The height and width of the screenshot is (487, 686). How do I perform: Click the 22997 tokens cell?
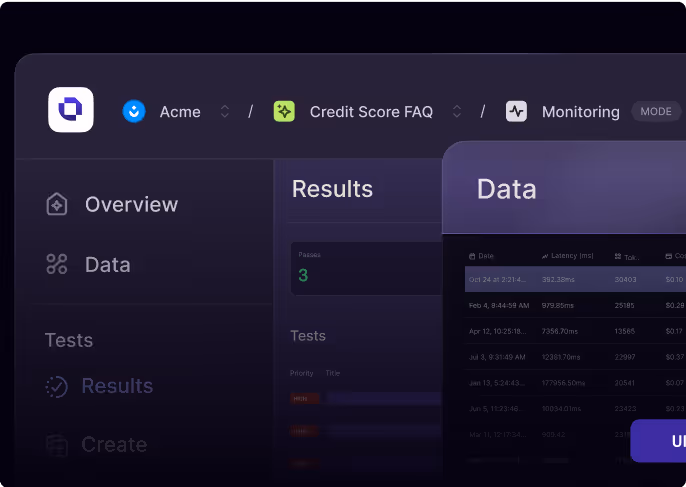click(625, 357)
